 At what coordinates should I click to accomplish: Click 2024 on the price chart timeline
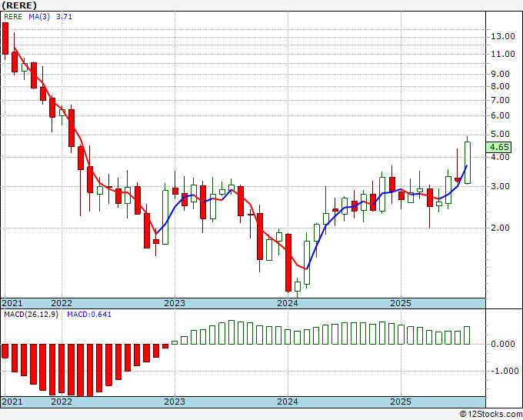[288, 303]
